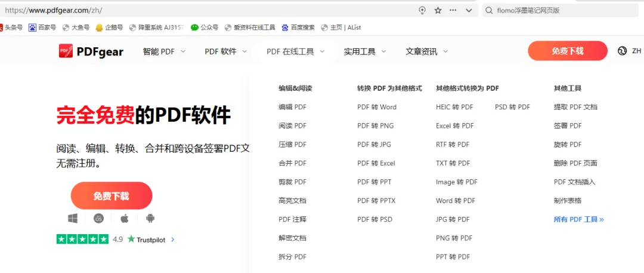Screen dimensions: 644x273
Task: Open PSD 转 PDF
Action: point(513,107)
